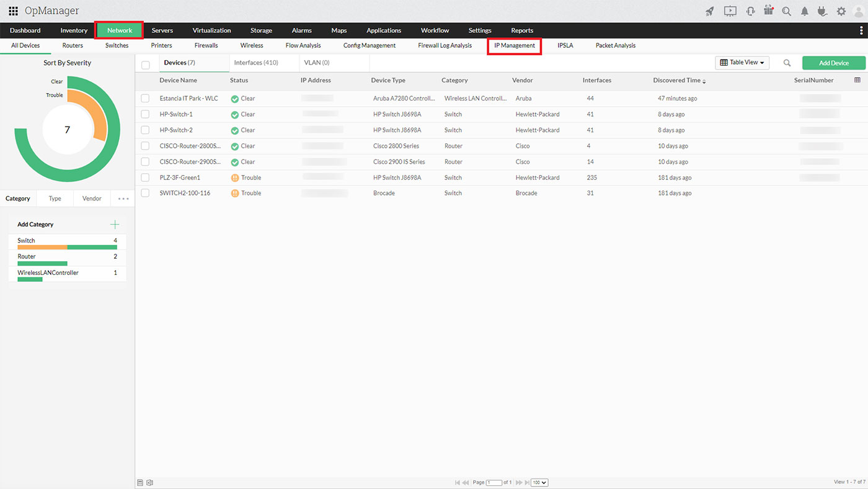Open the alarm bell notifications
The height and width of the screenshot is (489, 868).
coord(805,11)
